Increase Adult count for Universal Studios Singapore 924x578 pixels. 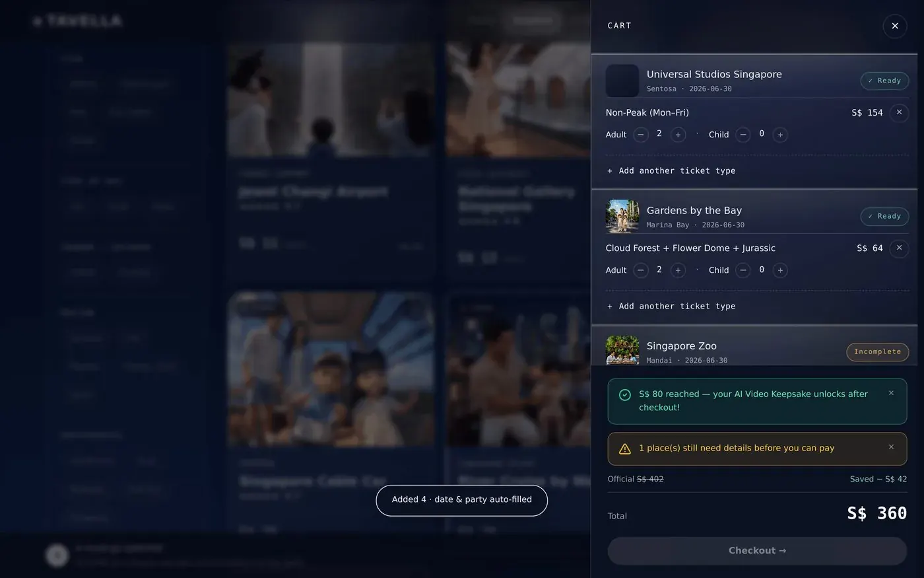(678, 135)
